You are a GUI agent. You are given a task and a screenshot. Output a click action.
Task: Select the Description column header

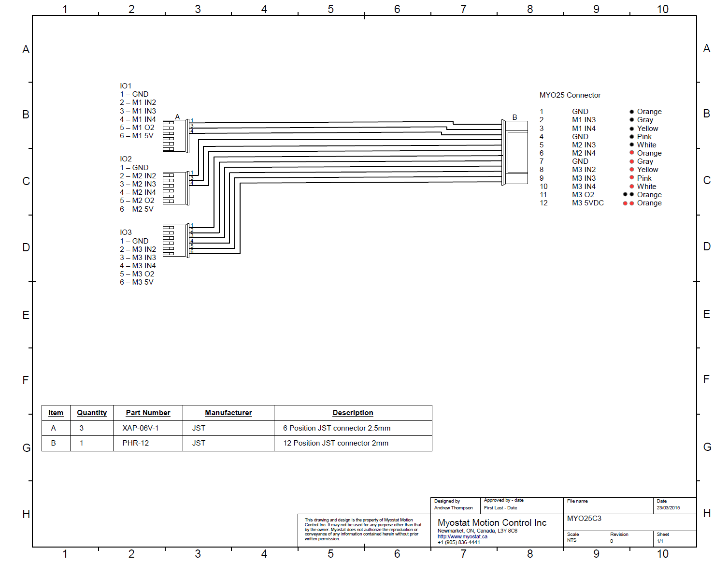353,413
